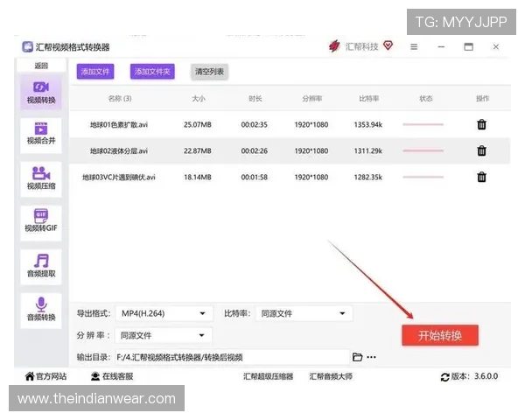525x420 pixels.
Task: Open the 视频合并 sidebar tool
Action: point(41,135)
